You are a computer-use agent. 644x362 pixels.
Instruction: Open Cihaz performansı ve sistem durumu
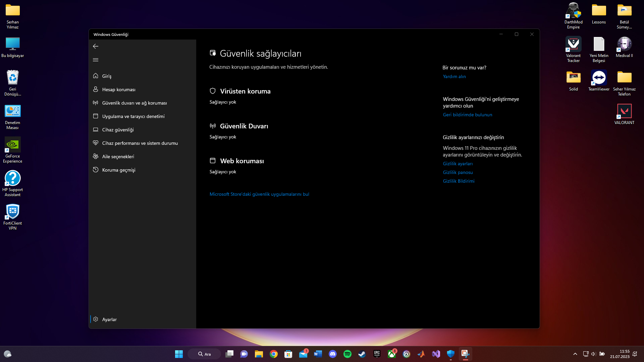click(x=140, y=143)
